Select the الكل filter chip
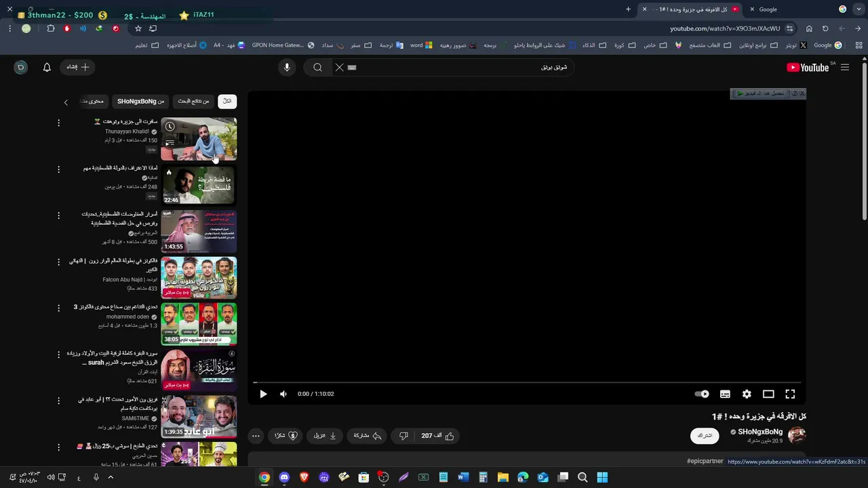868x488 pixels. (227, 101)
